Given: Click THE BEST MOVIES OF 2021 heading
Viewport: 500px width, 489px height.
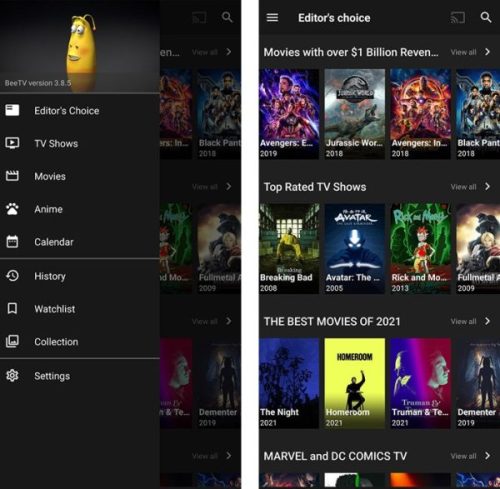Looking at the screenshot, I should 332,322.
